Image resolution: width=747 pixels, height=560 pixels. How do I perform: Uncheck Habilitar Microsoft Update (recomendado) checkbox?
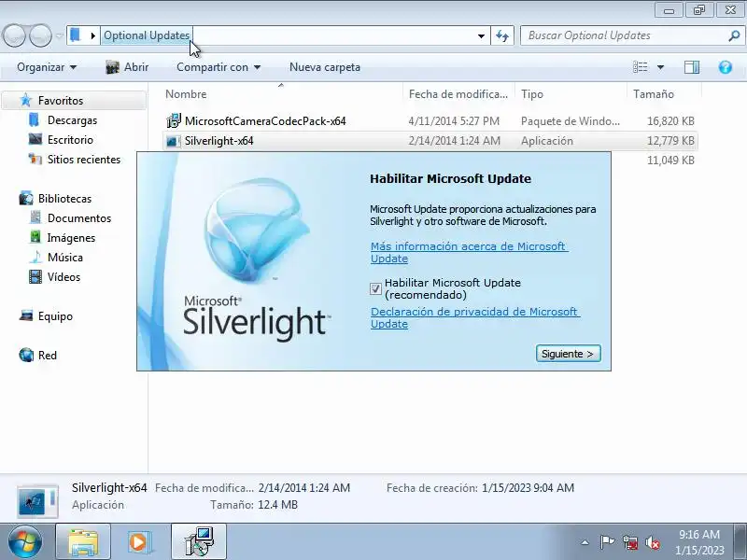(375, 288)
